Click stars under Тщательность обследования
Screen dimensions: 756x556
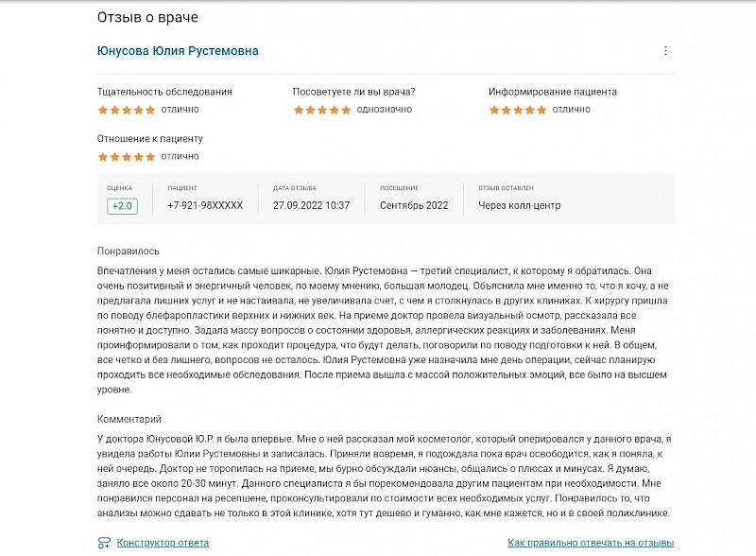pos(127,110)
